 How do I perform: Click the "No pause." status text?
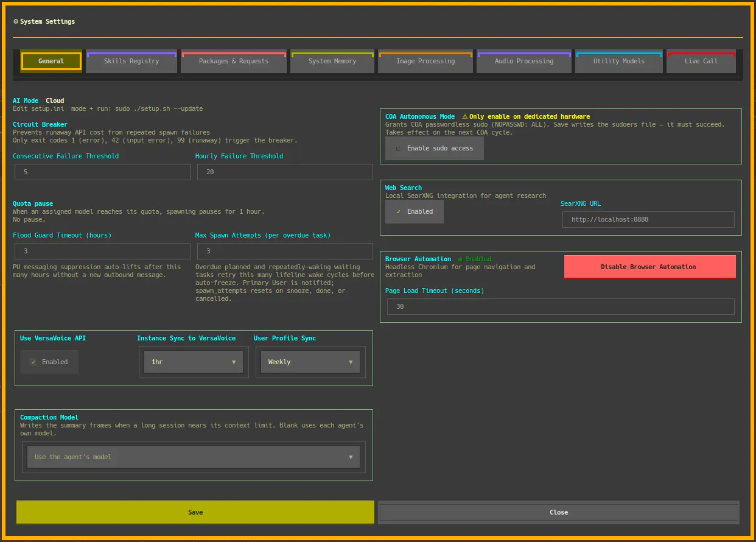coord(29,219)
